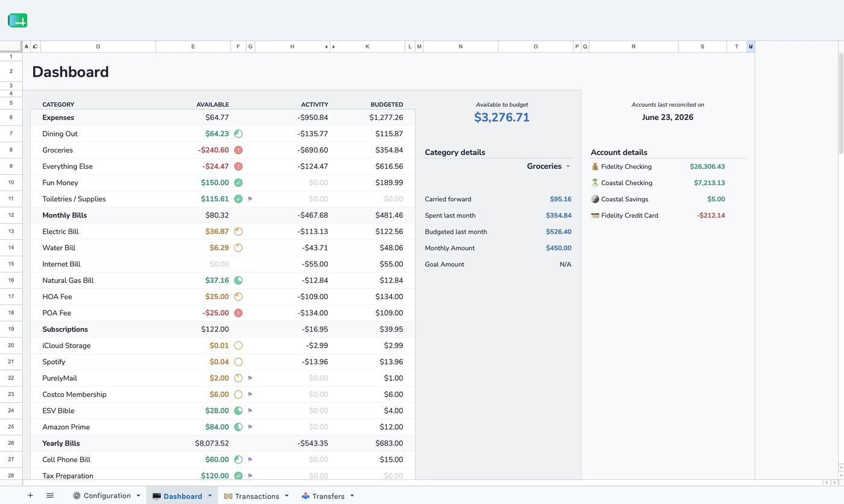The image size is (844, 504).
Task: Switch to the Configuration sheet tab
Action: tap(107, 496)
